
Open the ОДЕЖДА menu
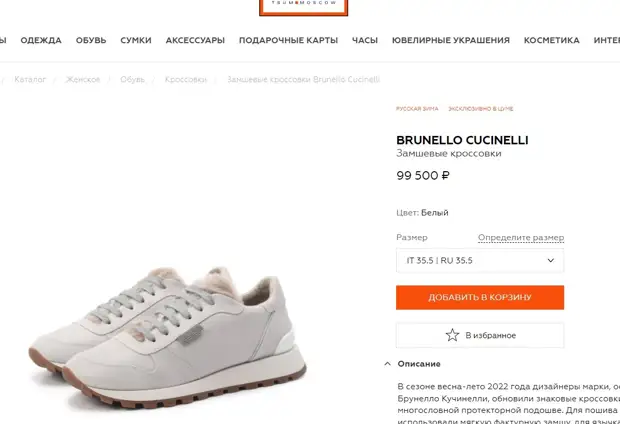point(41,40)
